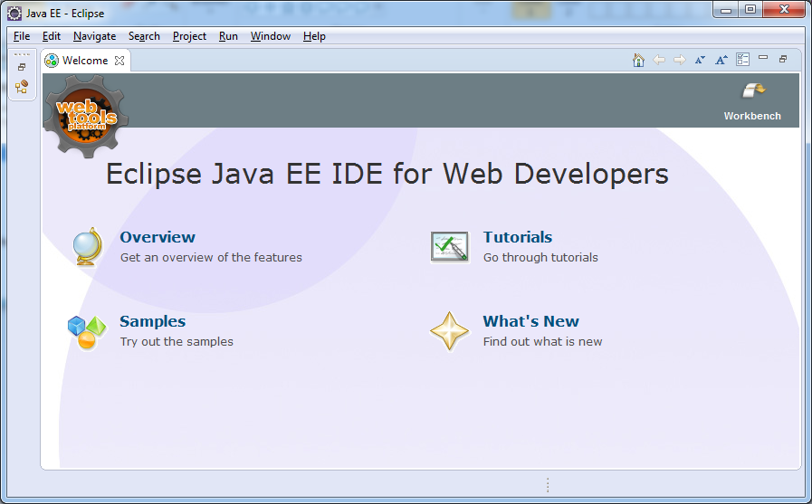Open the Tutorials link
Viewport: 812px width, 504px height.
tap(518, 237)
